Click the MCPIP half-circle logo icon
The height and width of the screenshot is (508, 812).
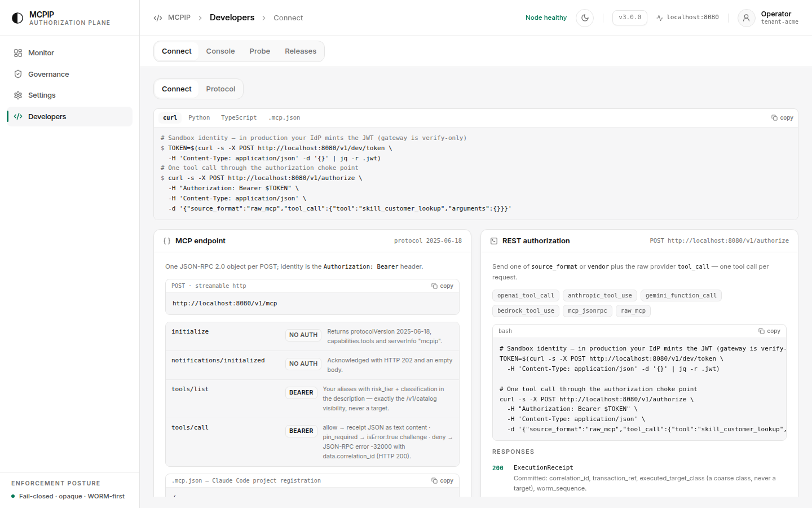pyautogui.click(x=17, y=18)
